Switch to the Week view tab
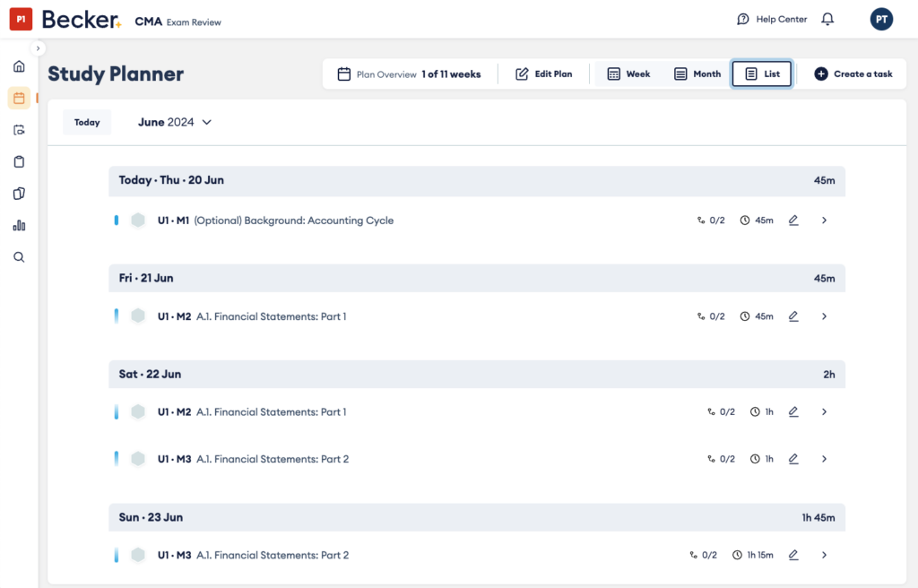918x588 pixels. tap(630, 73)
